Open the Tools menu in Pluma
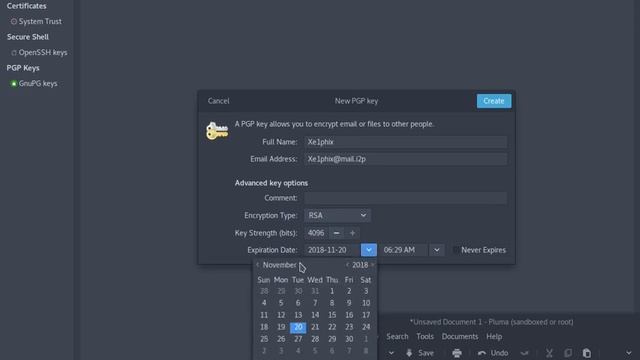640x360 pixels. (x=425, y=336)
